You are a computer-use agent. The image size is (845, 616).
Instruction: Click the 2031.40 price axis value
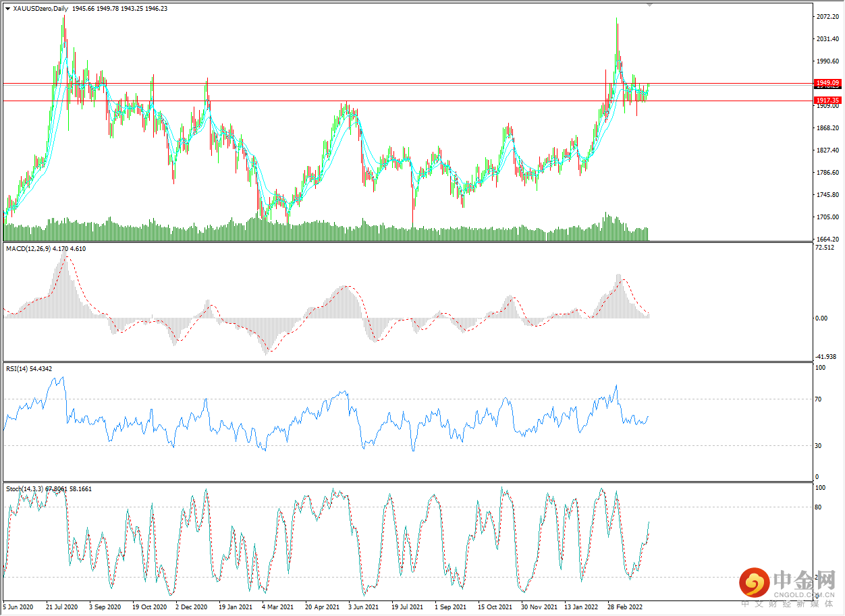tap(827, 39)
